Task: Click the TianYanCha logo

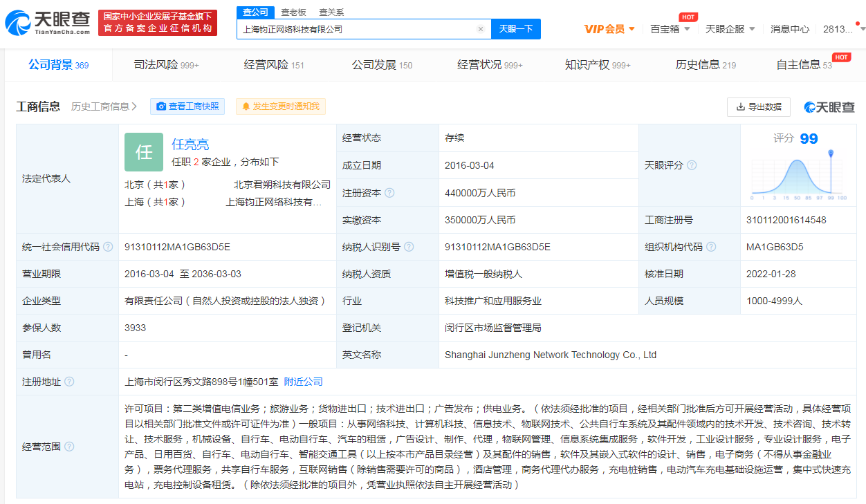Action: (x=47, y=24)
